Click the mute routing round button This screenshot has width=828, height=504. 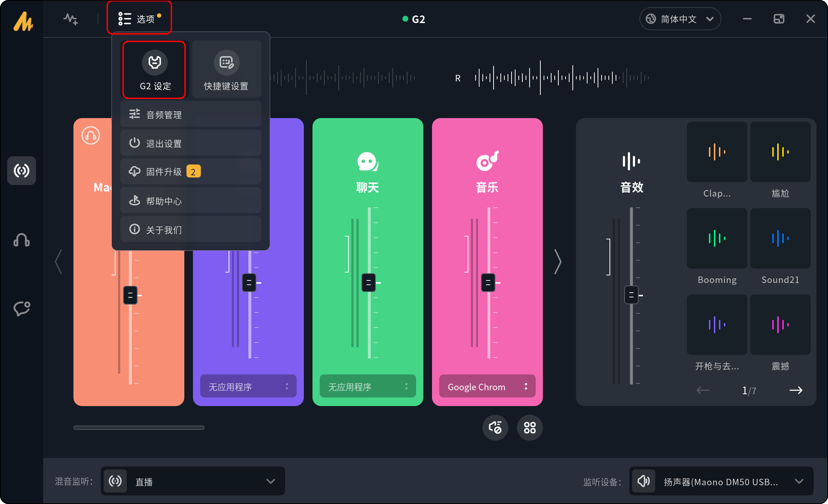point(495,427)
